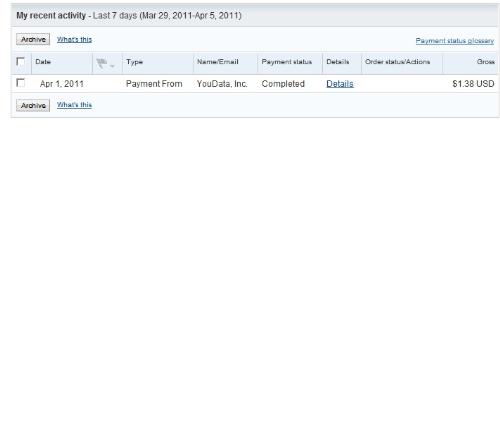The height and width of the screenshot is (421, 500).
Task: Click the Date column header
Action: [43, 62]
